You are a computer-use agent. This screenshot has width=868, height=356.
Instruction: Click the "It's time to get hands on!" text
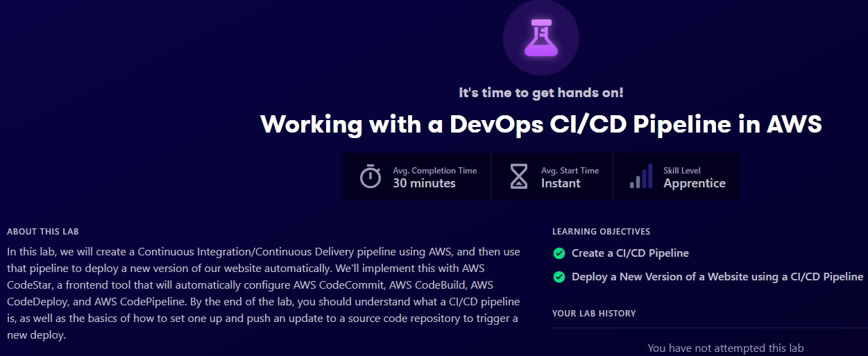coord(541,92)
